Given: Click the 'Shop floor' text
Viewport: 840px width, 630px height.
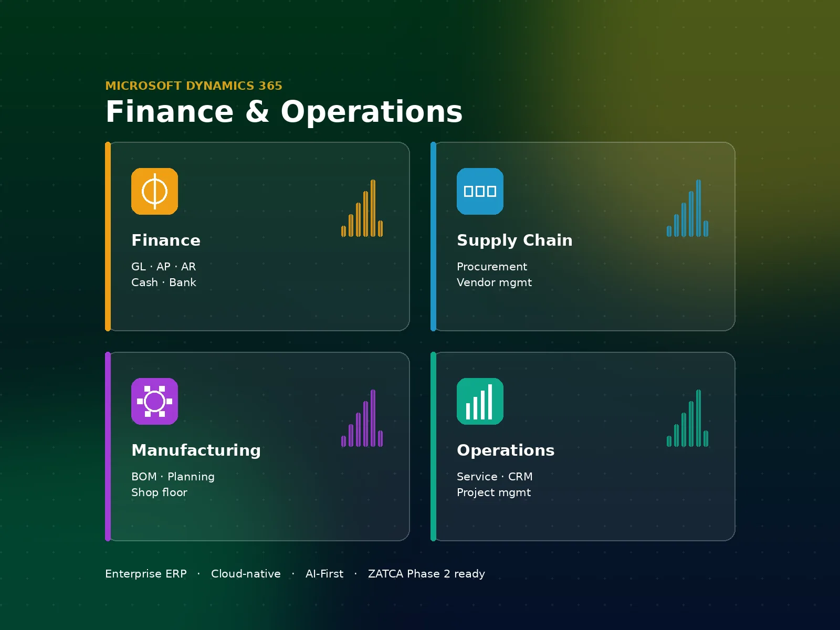Looking at the screenshot, I should [x=159, y=492].
